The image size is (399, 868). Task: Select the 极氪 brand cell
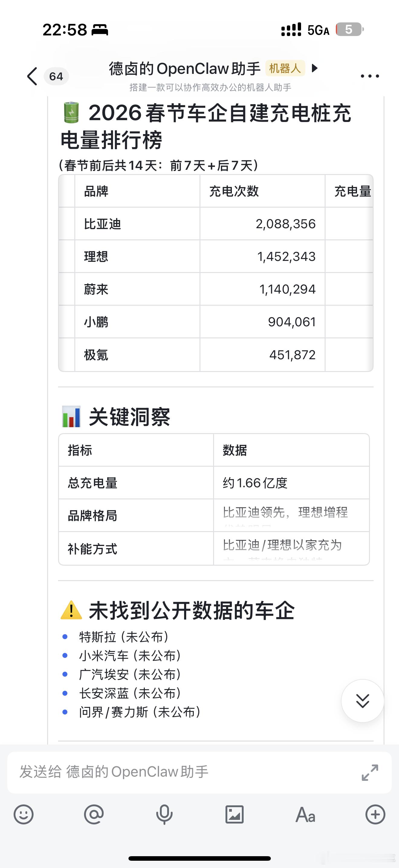[x=137, y=355]
